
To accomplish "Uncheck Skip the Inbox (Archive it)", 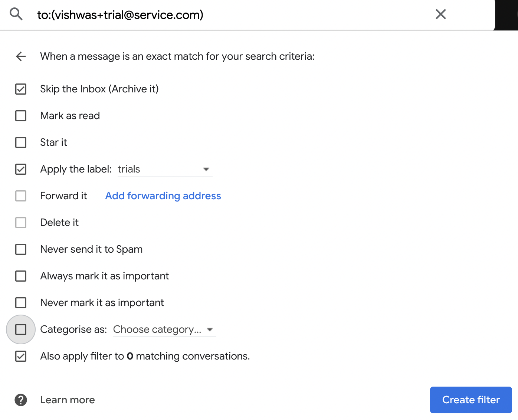I will point(21,89).
